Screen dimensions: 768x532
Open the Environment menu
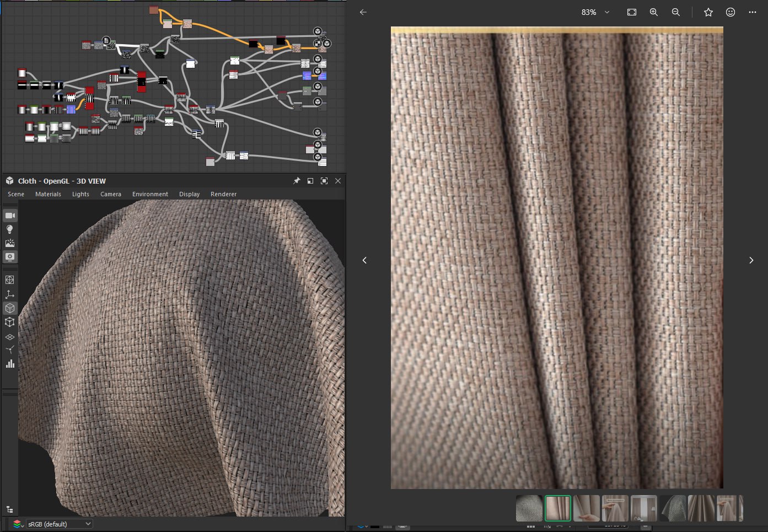150,194
